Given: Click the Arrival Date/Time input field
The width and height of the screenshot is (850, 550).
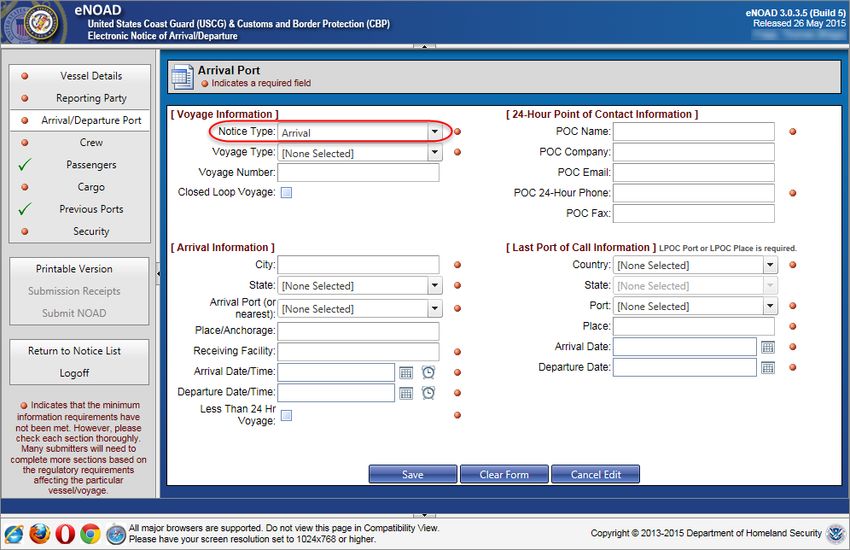Looking at the screenshot, I should 336,372.
